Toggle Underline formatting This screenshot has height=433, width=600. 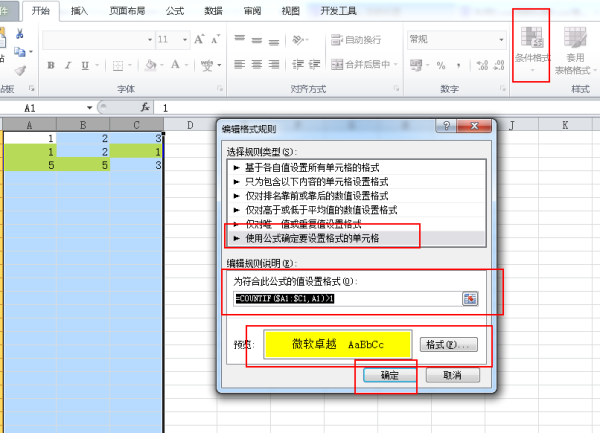click(85, 65)
